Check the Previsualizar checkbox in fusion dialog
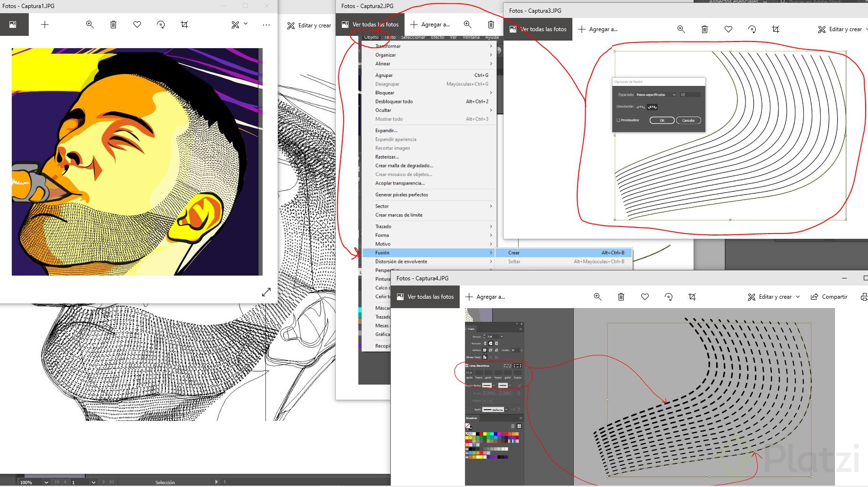 tap(618, 120)
